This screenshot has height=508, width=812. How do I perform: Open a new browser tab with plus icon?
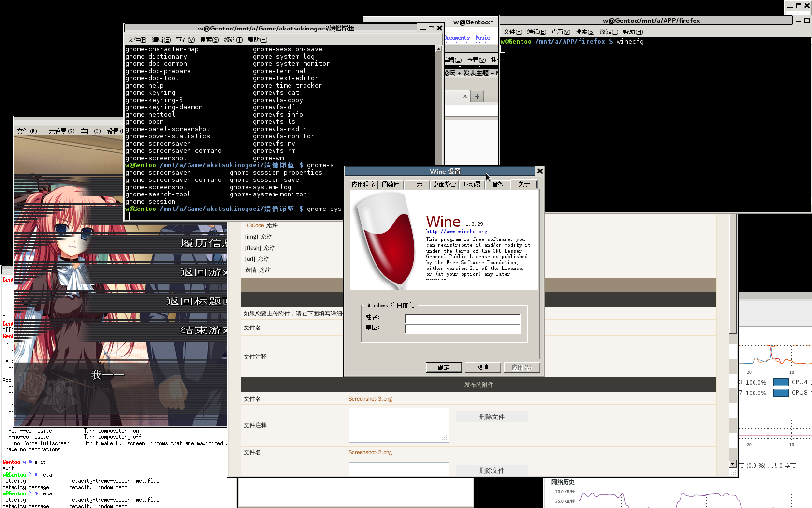(477, 96)
